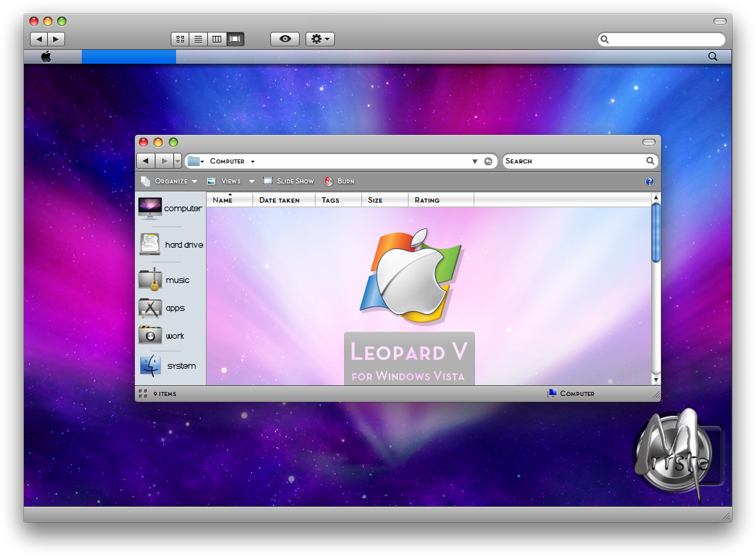
Task: Sort by Size column header
Action: click(385, 200)
